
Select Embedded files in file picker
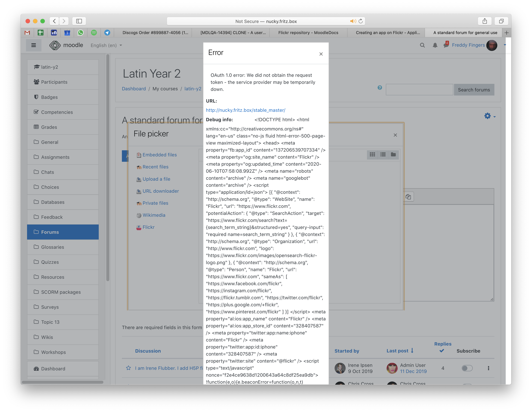pyautogui.click(x=159, y=155)
